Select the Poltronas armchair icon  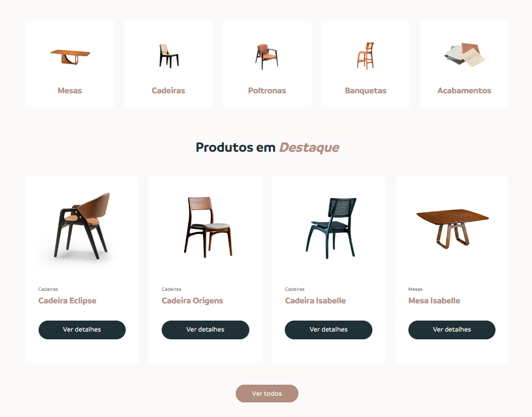click(267, 57)
